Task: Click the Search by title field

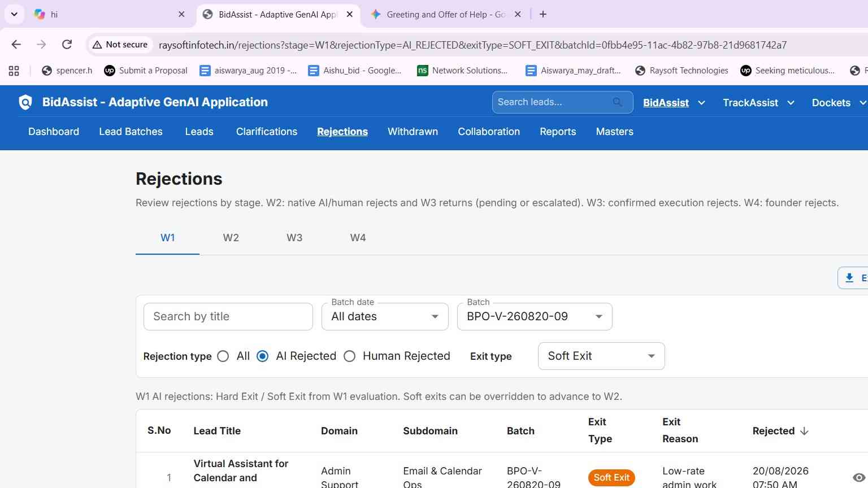Action: coord(228,317)
